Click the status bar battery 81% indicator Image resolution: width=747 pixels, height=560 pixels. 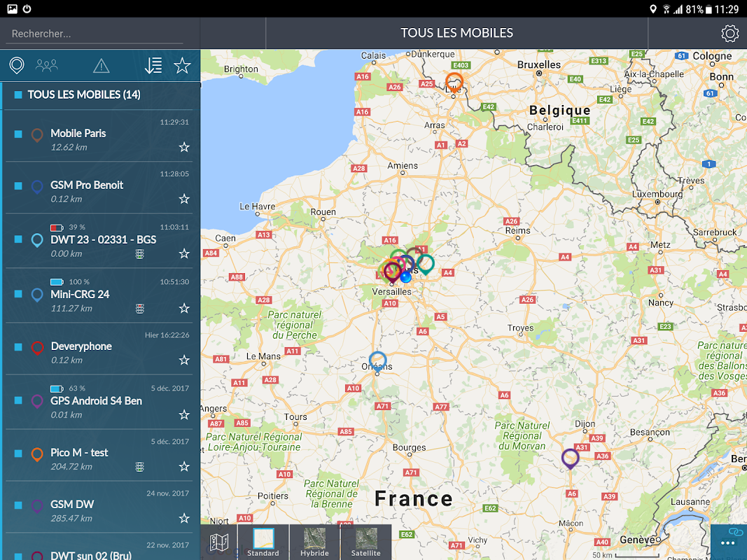pyautogui.click(x=699, y=9)
